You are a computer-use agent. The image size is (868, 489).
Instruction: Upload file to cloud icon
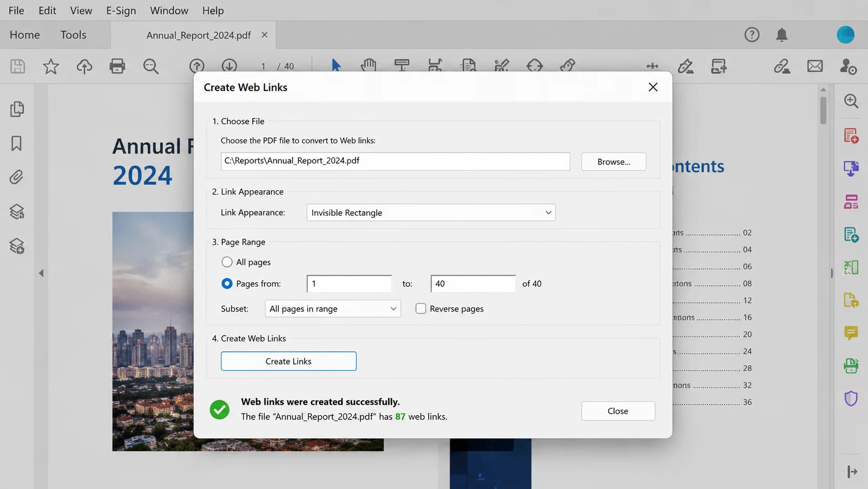pos(84,66)
